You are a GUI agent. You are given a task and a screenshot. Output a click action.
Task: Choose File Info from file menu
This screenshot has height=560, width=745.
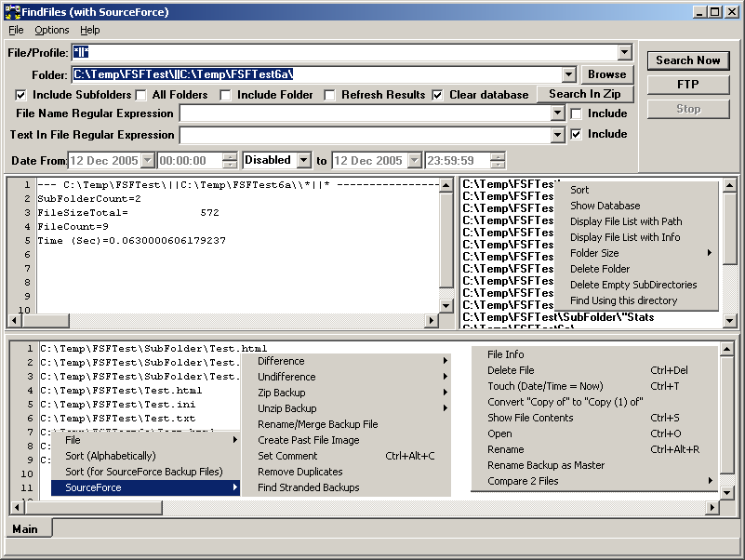pyautogui.click(x=594, y=354)
